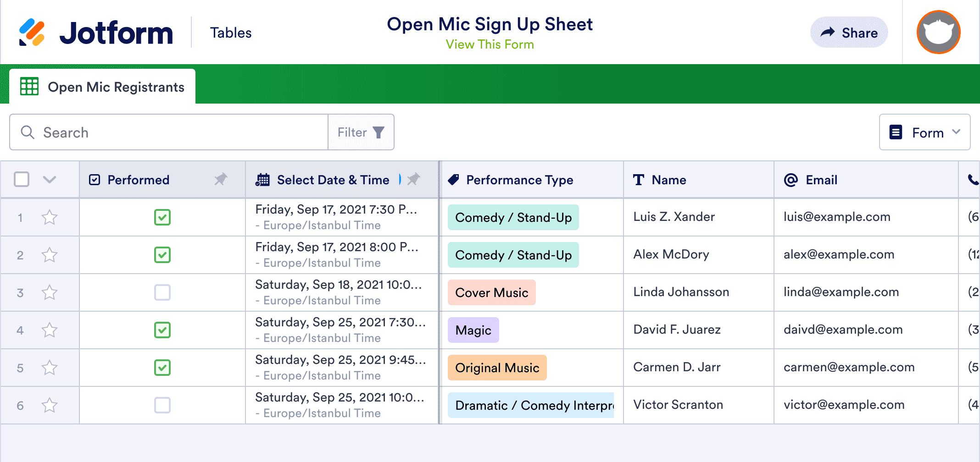Follow the View This Form link
Viewport: 980px width, 462px height.
tap(490, 44)
